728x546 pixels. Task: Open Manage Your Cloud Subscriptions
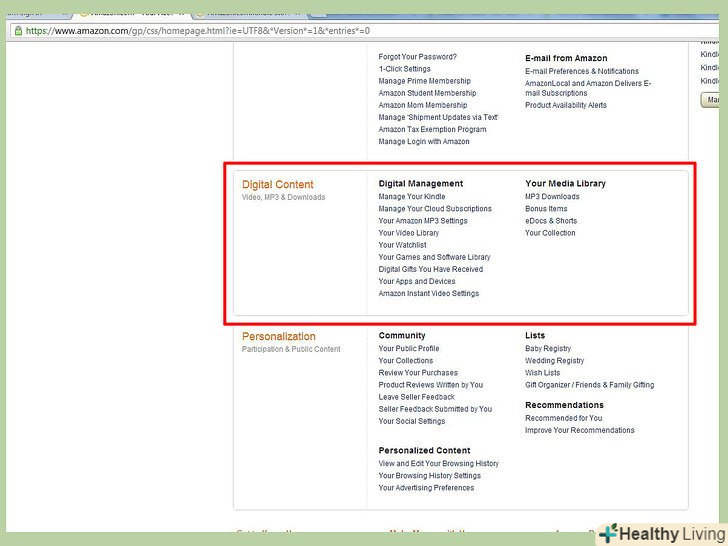pos(435,208)
